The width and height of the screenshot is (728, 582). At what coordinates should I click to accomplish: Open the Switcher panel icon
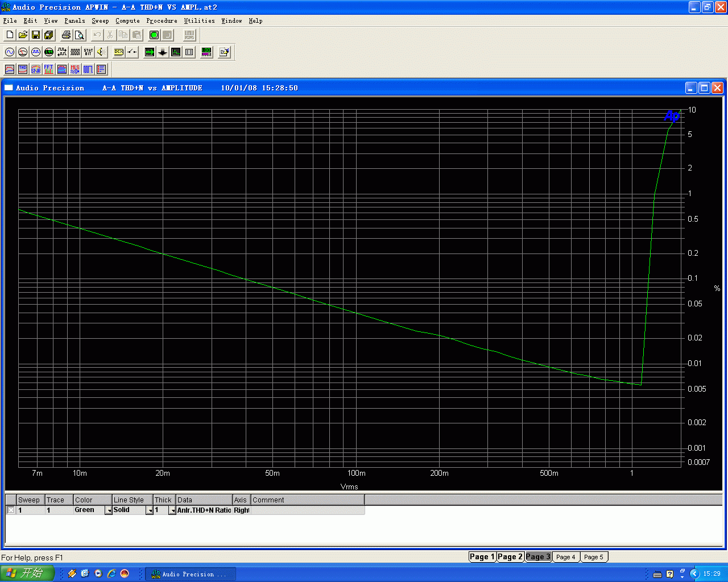click(132, 52)
